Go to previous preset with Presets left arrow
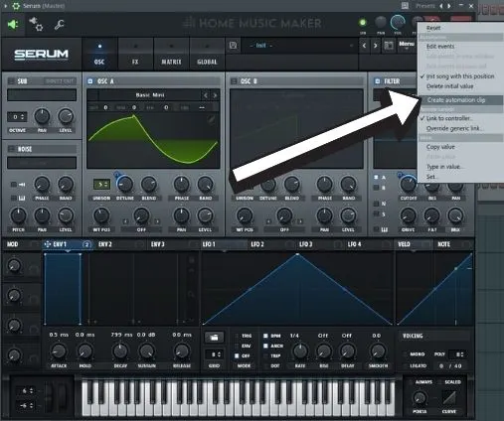 [x=441, y=6]
